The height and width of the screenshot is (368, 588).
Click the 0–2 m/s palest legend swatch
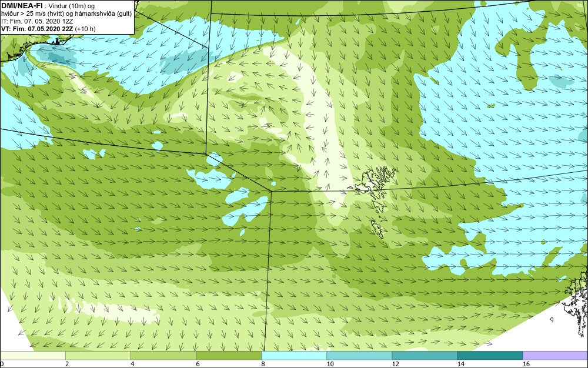pyautogui.click(x=32, y=356)
